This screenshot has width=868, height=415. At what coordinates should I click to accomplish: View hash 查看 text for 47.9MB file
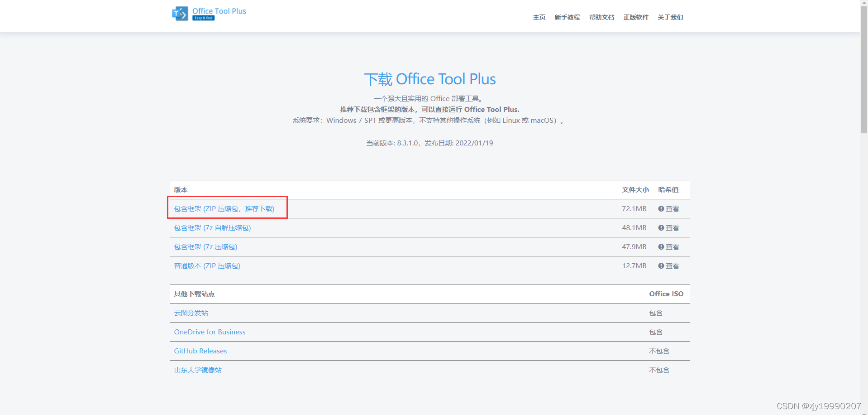pos(672,247)
